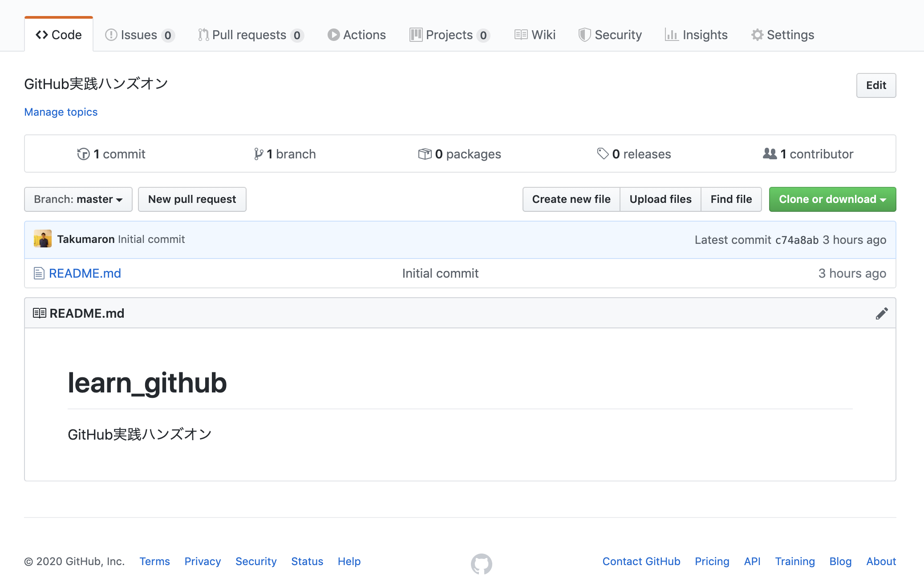This screenshot has width=924, height=582.
Task: Click the Edit description button
Action: [876, 85]
